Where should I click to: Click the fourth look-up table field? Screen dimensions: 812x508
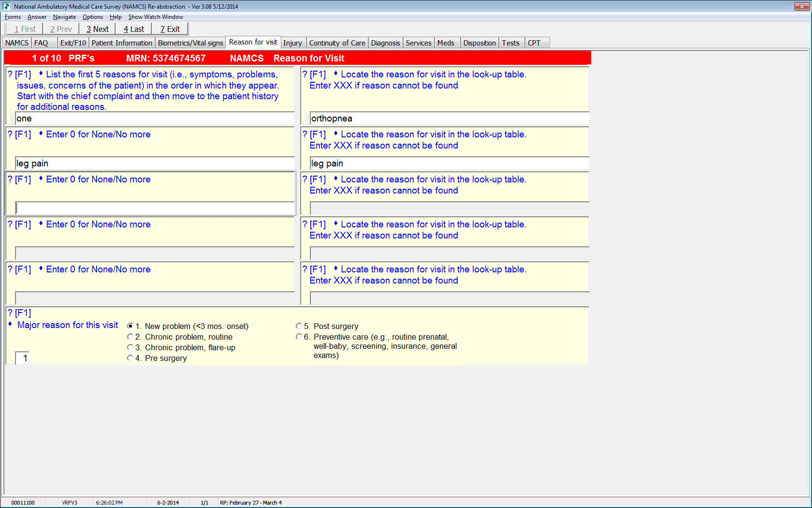point(449,254)
